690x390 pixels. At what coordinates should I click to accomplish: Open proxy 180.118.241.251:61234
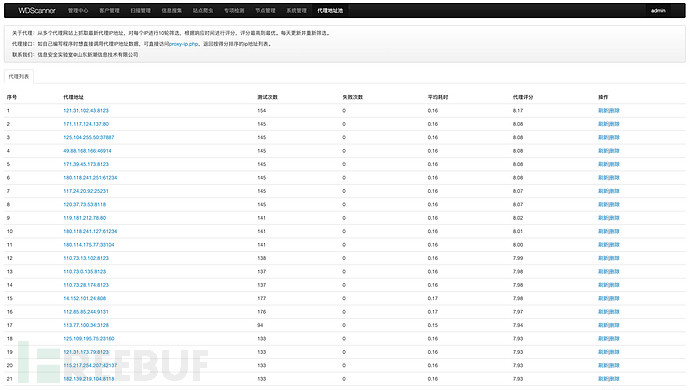pos(90,178)
